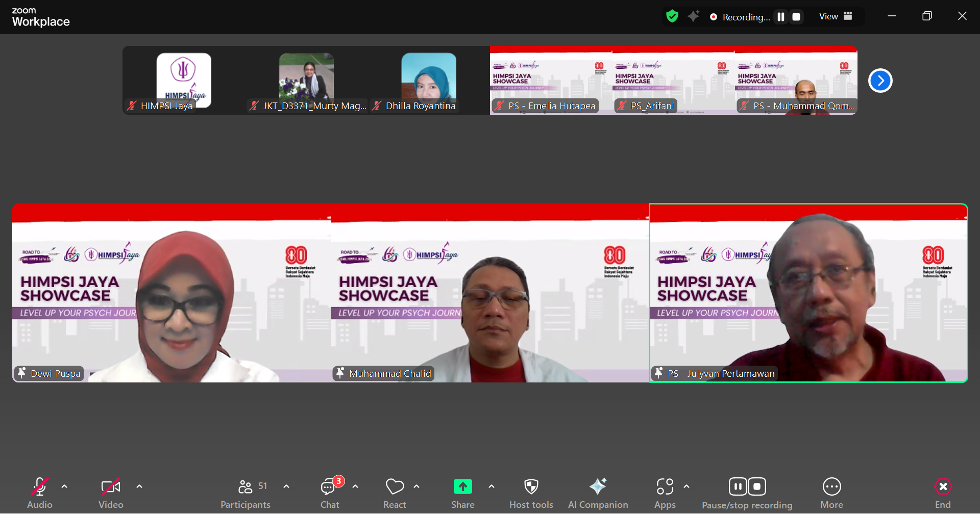Click the pin icon on Muhammad Chalid's label
The height and width of the screenshot is (514, 980).
(340, 373)
